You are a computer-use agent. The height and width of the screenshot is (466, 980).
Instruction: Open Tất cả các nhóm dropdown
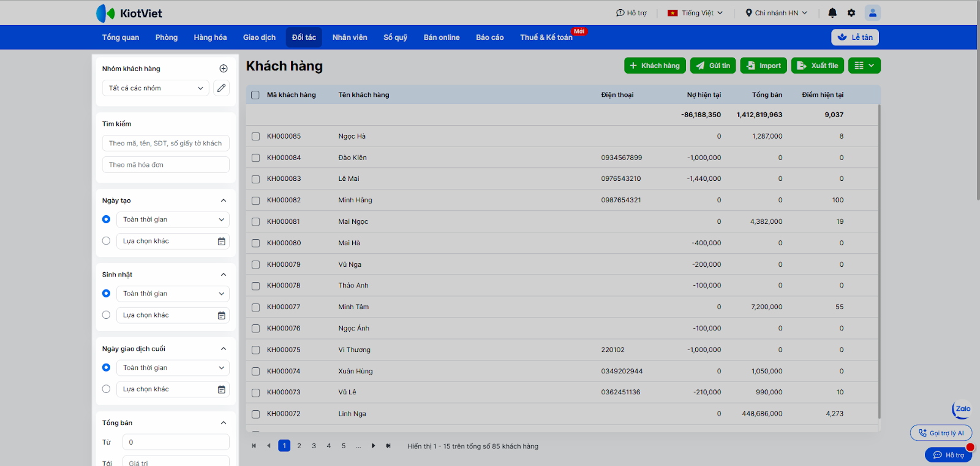pyautogui.click(x=156, y=88)
